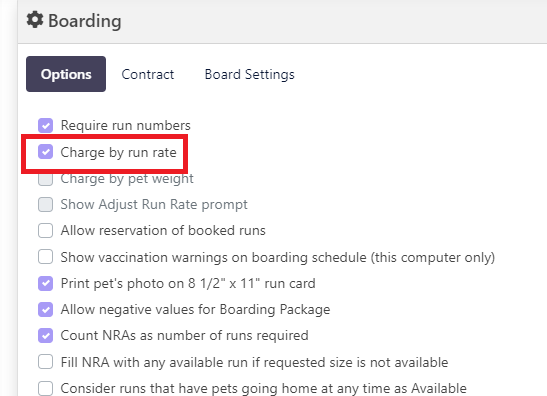Enable Show Adjust Run Rate prompt
Screen dimensions: 547x396
[x=45, y=204]
